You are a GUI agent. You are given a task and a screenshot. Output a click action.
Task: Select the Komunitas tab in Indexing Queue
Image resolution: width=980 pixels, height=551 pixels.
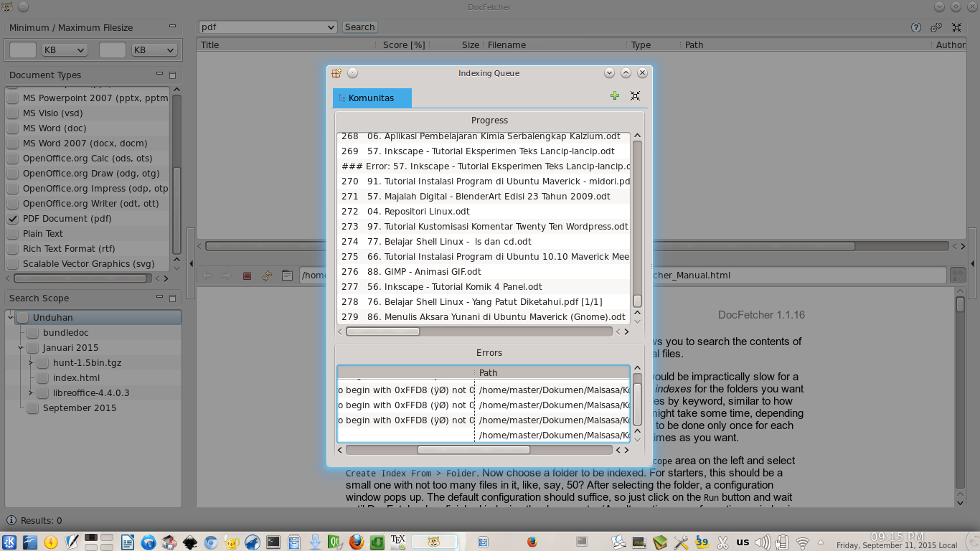click(372, 98)
